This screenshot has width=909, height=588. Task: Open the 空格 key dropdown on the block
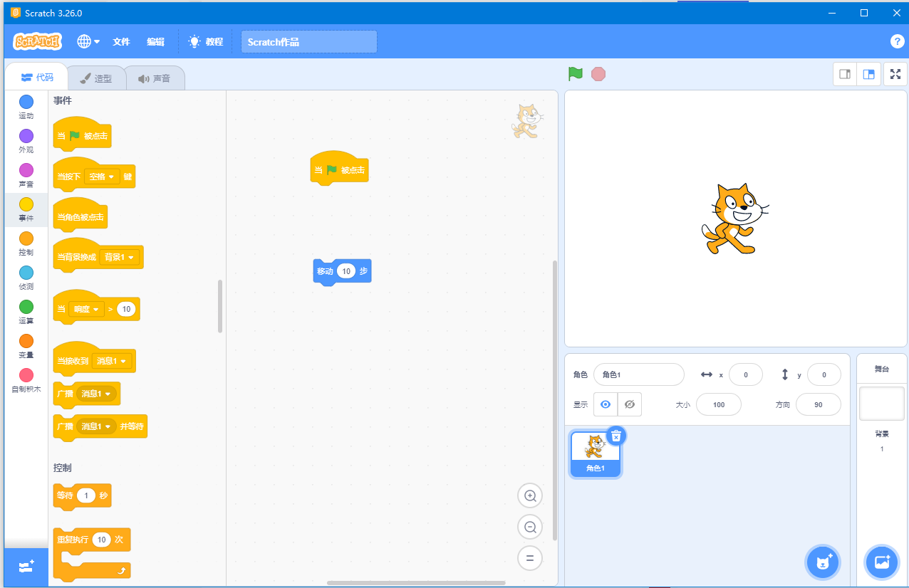pyautogui.click(x=103, y=176)
